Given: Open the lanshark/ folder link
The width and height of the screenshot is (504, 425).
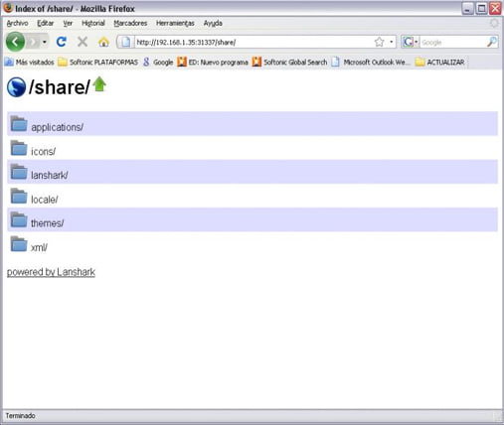Looking at the screenshot, I should [50, 175].
